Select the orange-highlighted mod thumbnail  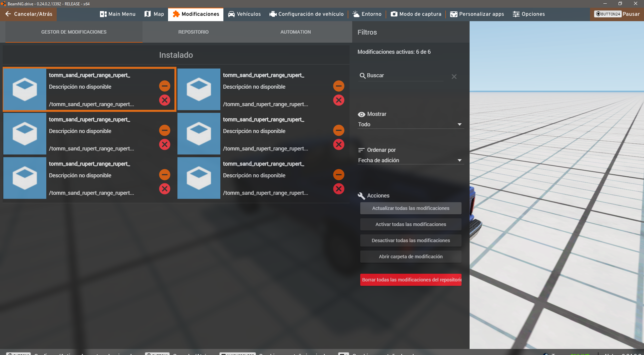(25, 89)
